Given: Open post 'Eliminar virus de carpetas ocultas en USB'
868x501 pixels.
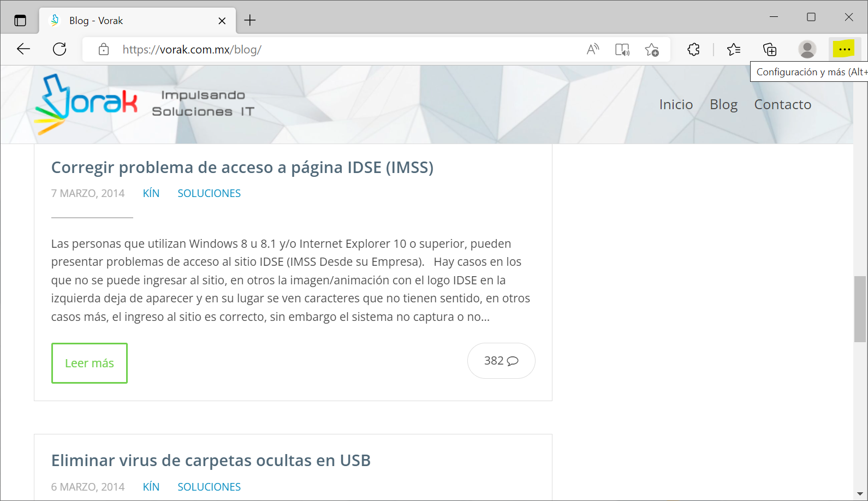Looking at the screenshot, I should tap(211, 461).
